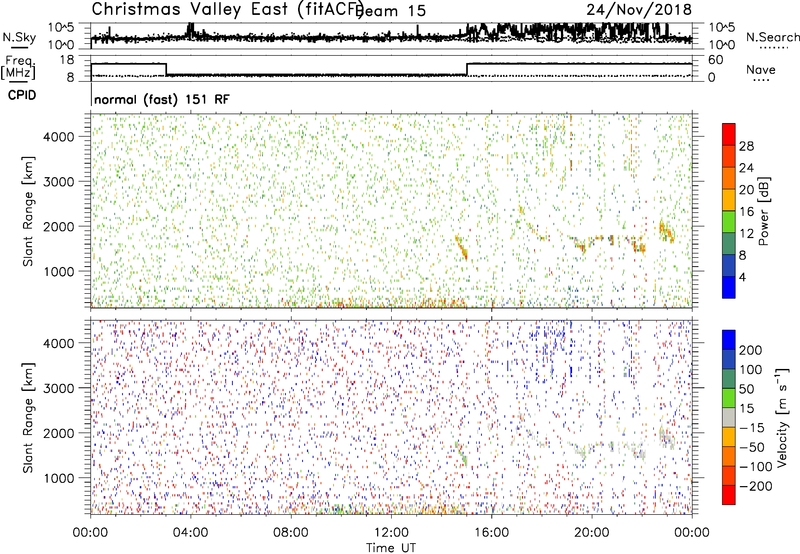
Task: Click the '20:00' time tick label
Action: (591, 533)
